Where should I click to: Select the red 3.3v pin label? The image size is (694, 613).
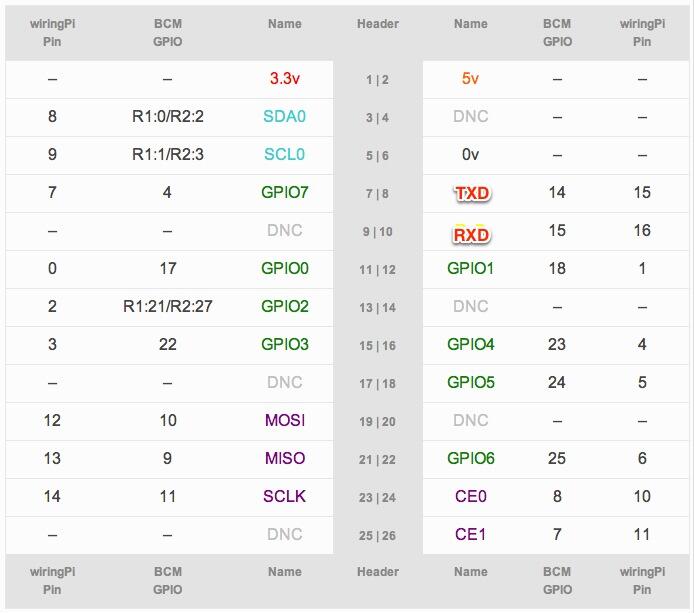tap(285, 79)
